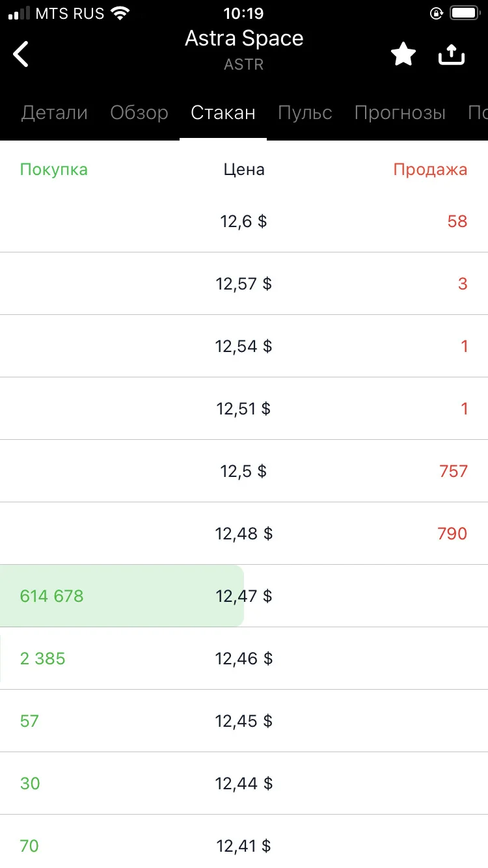Tap the 757 sell order quantity
Screen dimensions: 488x868
coord(454,471)
